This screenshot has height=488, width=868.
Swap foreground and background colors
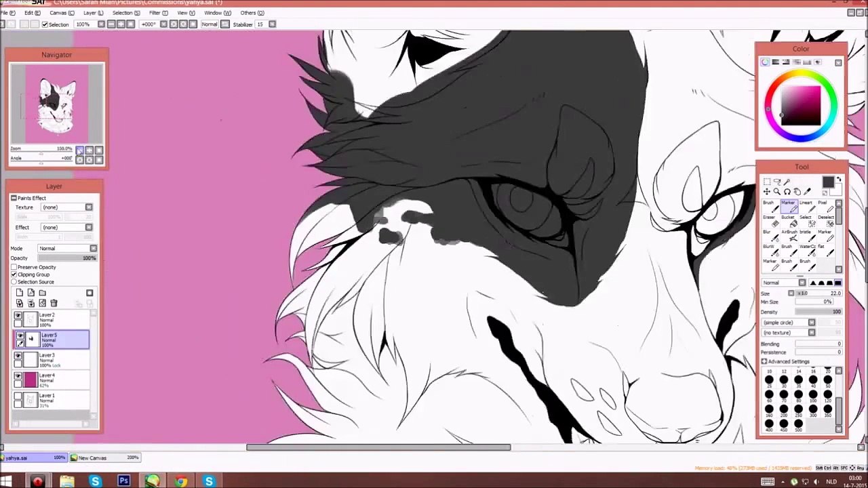tap(839, 180)
